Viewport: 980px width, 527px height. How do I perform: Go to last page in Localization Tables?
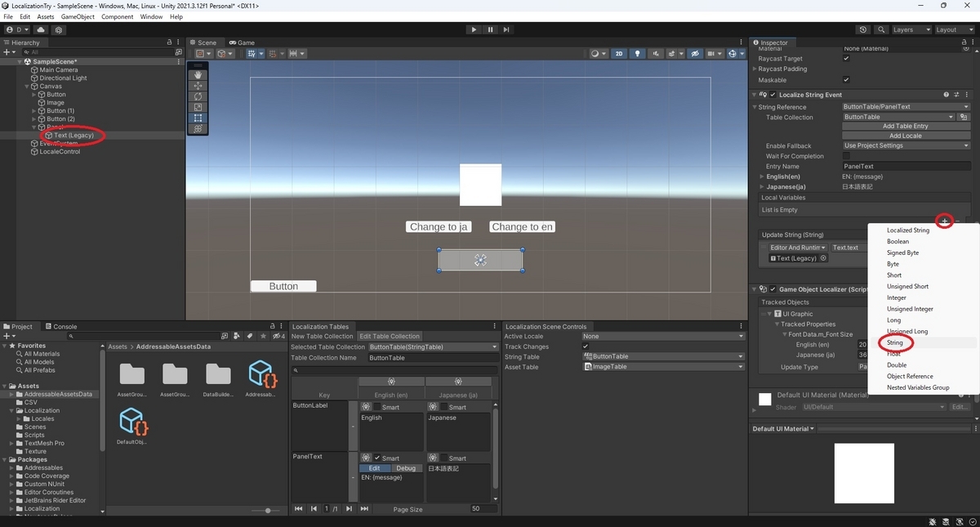pos(366,509)
